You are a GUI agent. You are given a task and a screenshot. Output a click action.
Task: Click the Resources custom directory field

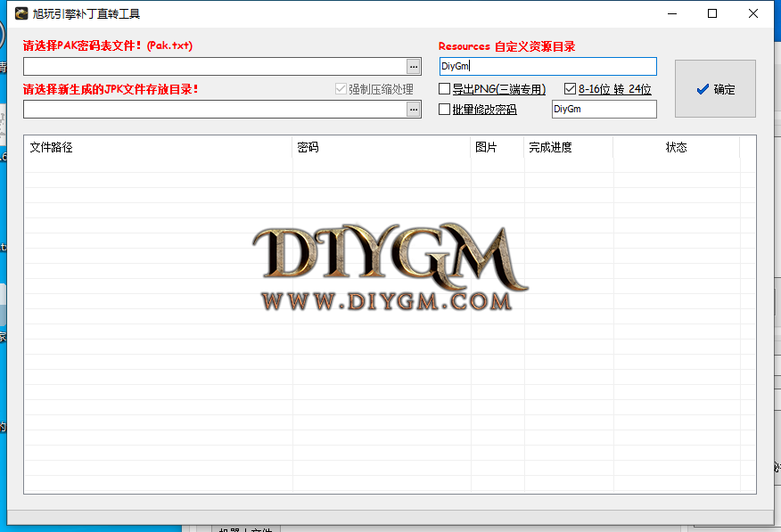click(548, 66)
